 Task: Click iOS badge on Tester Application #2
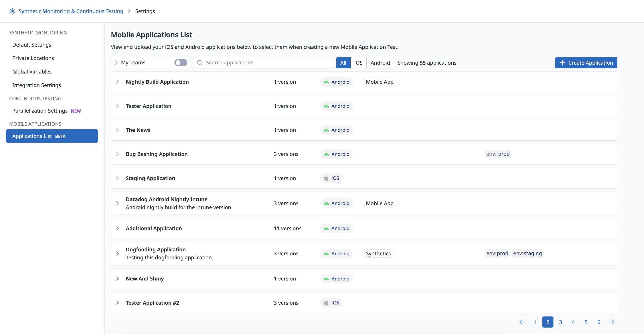(x=331, y=303)
